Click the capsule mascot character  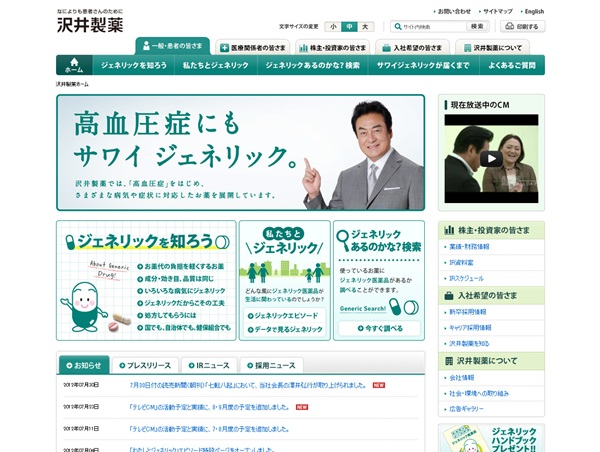(83, 307)
